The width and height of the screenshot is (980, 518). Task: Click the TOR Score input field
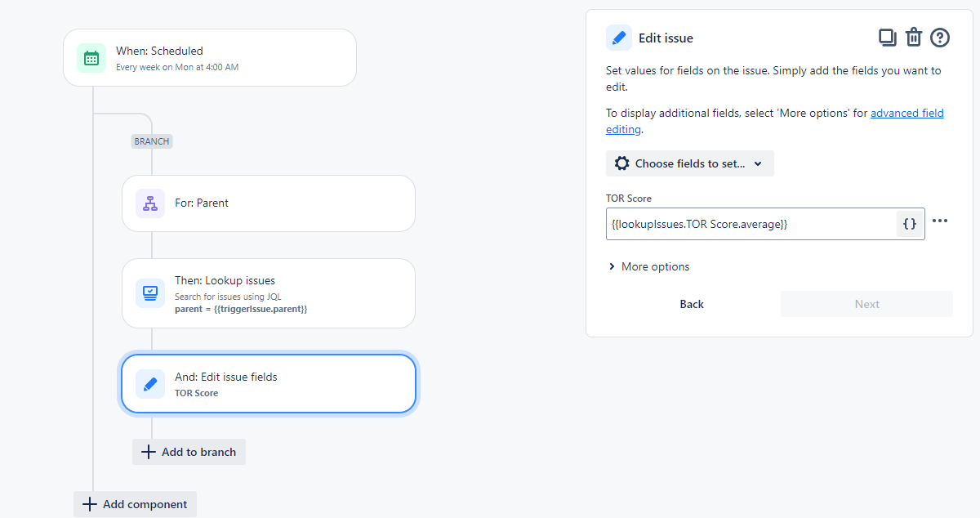[751, 223]
